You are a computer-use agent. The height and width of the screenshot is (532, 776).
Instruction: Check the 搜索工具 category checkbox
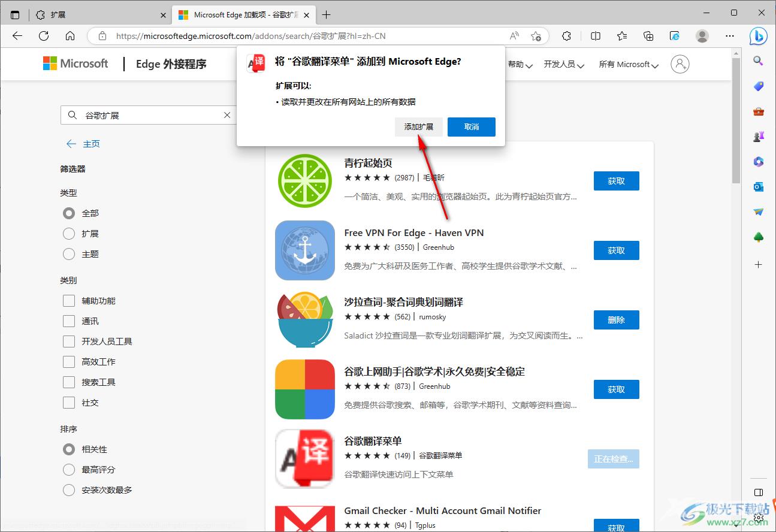click(69, 382)
